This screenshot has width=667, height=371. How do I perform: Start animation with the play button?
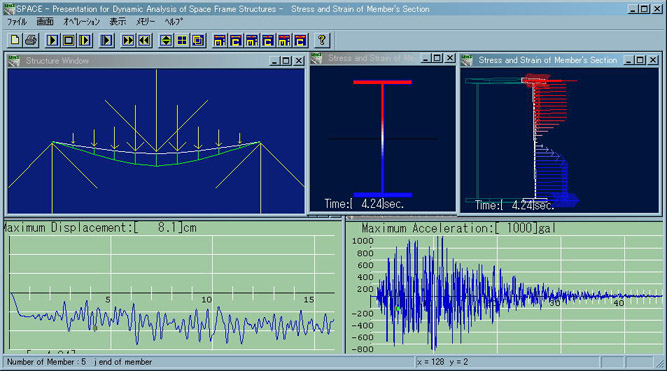53,40
